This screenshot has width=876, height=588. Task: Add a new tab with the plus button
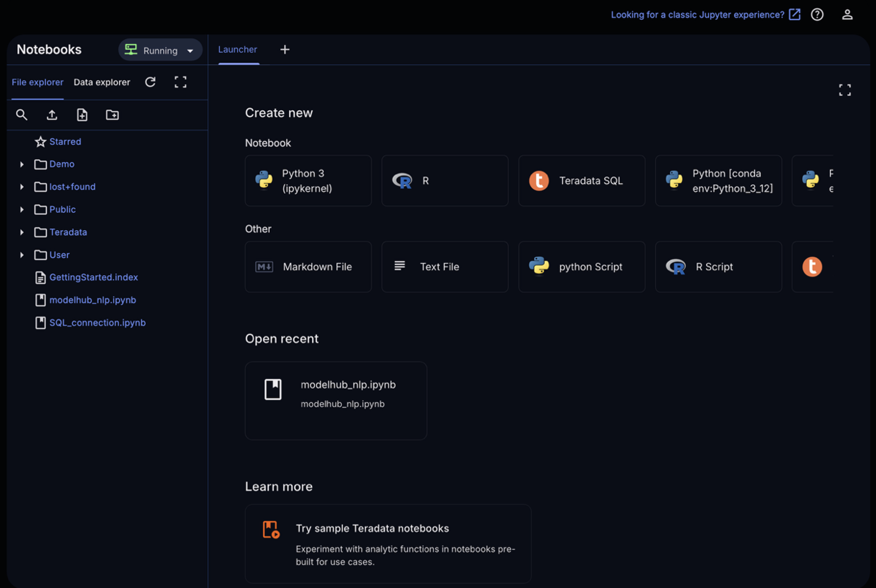coord(285,49)
